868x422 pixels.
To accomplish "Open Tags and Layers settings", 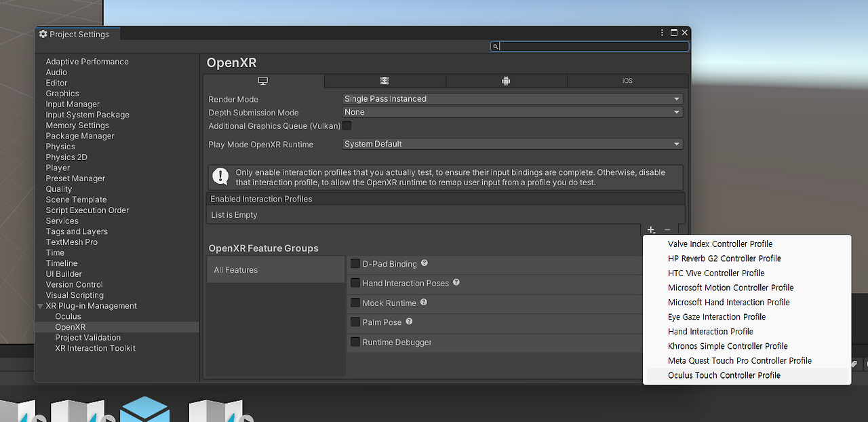I will pyautogui.click(x=77, y=231).
